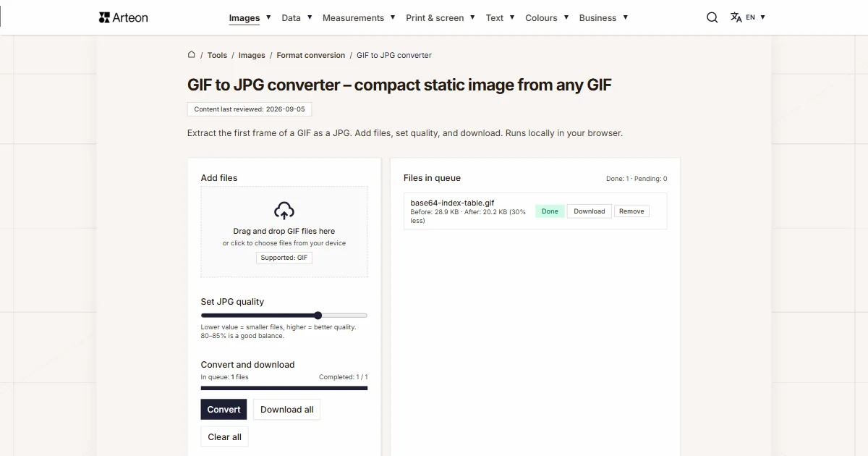This screenshot has width=868, height=456.
Task: Click the 'Set JPG quality' heading
Action: [232, 302]
